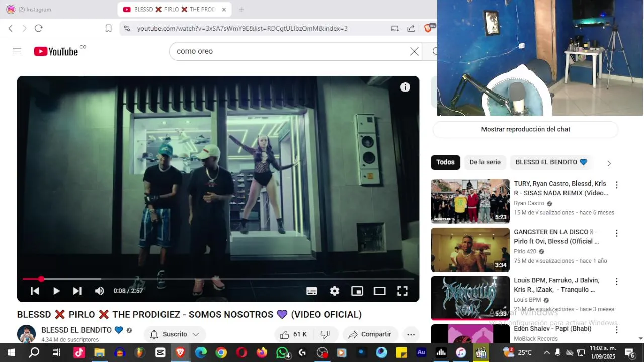Open File Explorer from taskbar

click(x=99, y=353)
